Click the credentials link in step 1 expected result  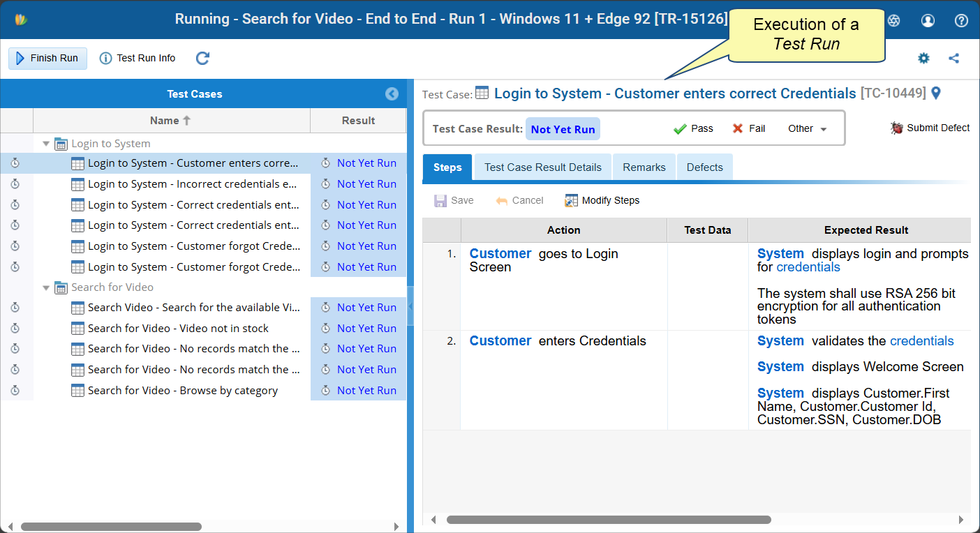pos(808,266)
